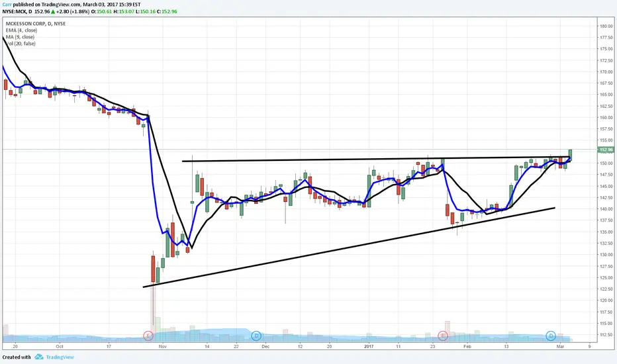Click the TradingView cloud logo icon
The height and width of the screenshot is (364, 617).
click(38, 357)
